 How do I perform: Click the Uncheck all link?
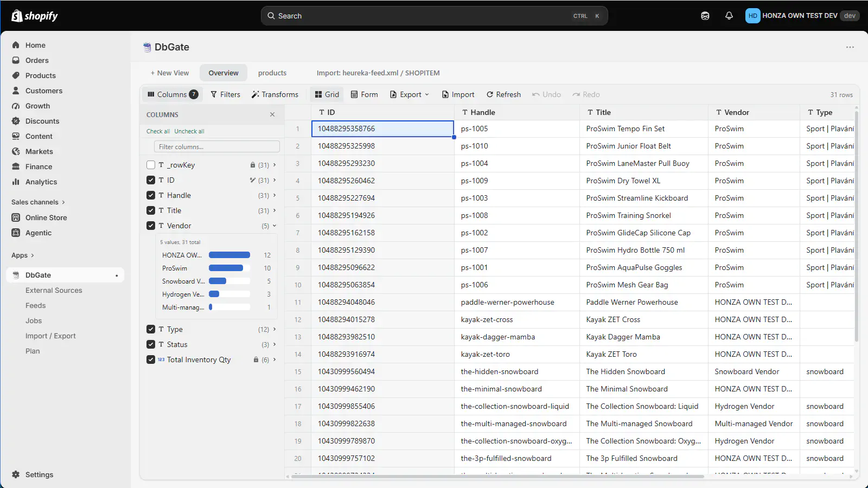[189, 131]
